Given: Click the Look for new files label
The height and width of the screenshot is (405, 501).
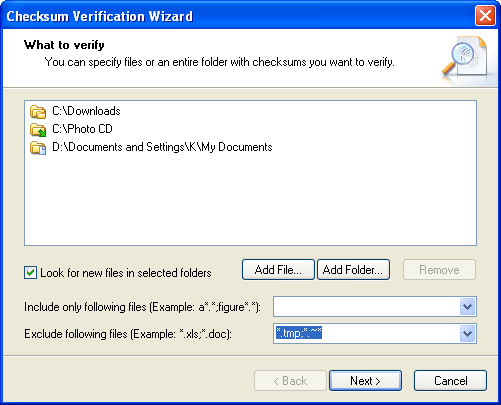Looking at the screenshot, I should (x=126, y=273).
